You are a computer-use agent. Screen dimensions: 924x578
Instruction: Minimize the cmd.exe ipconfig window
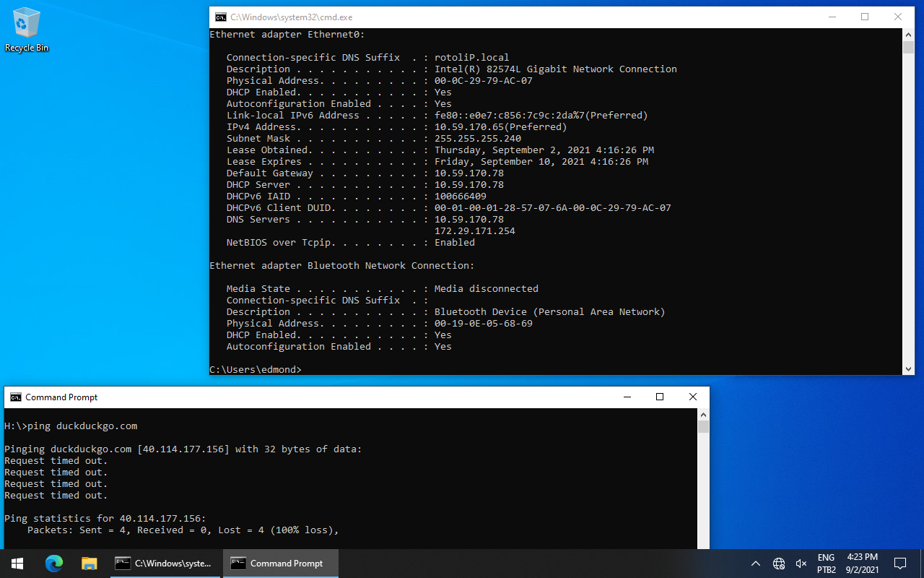tap(832, 17)
